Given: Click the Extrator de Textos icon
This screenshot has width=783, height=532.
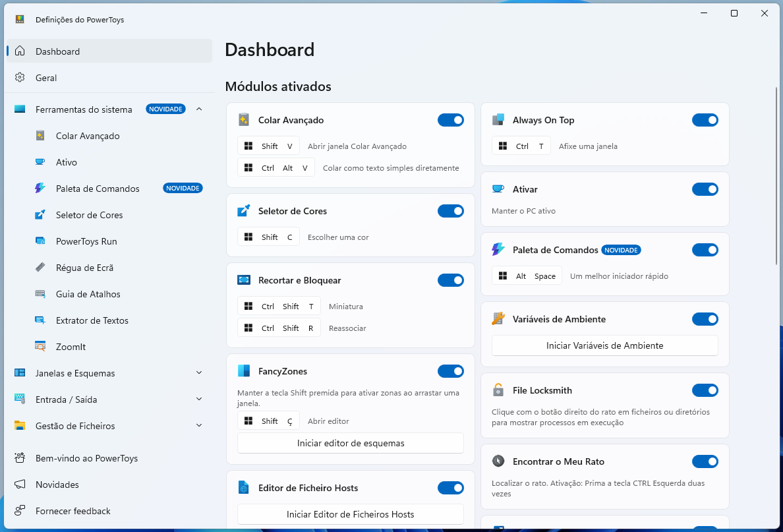Looking at the screenshot, I should (40, 320).
